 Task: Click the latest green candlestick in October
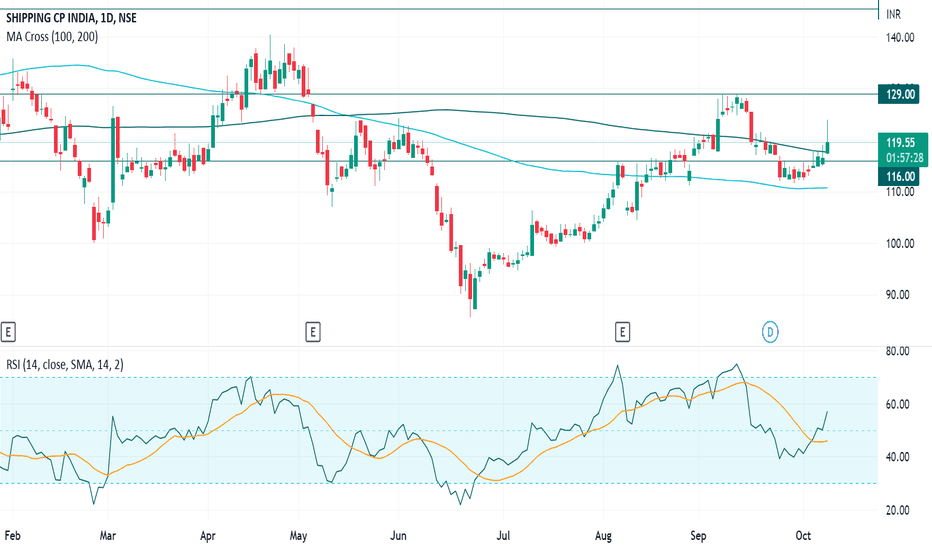827,146
